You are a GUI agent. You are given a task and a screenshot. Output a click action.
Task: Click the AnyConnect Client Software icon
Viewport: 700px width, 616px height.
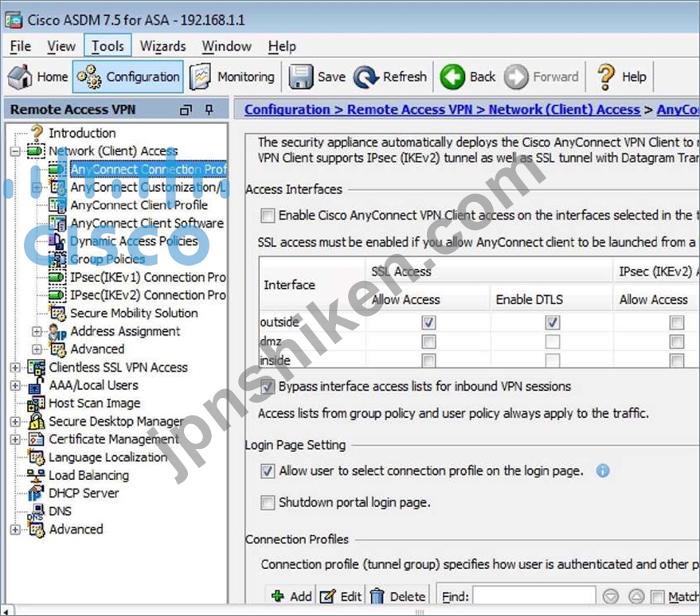(x=57, y=223)
